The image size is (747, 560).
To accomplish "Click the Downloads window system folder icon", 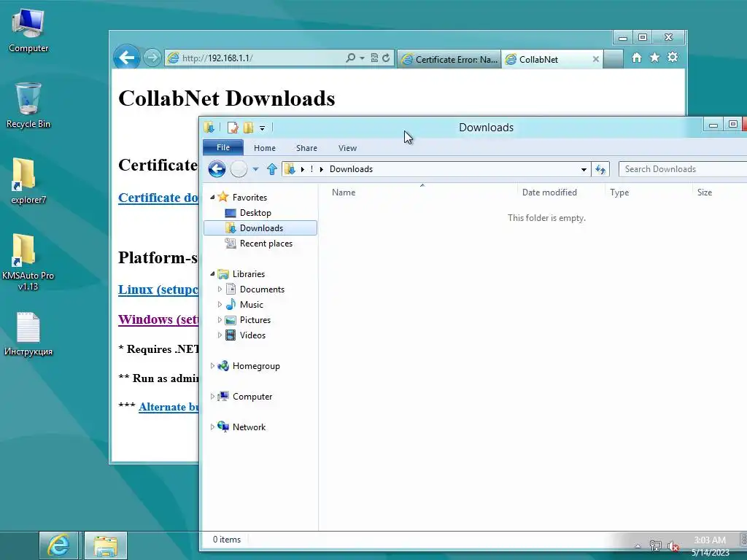I will click(209, 127).
